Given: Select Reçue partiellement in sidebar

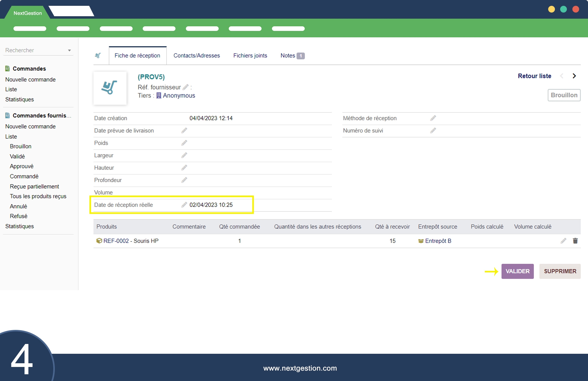Looking at the screenshot, I should pos(34,186).
